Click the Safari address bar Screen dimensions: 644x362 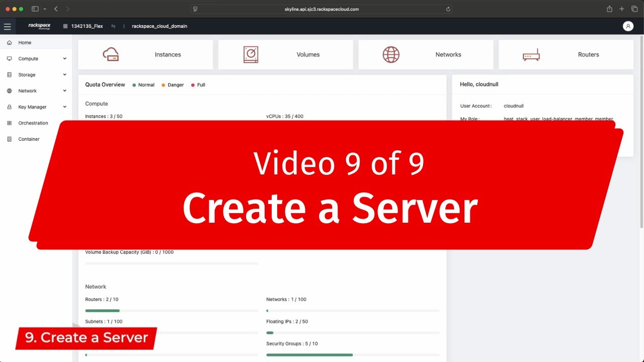coord(321,9)
